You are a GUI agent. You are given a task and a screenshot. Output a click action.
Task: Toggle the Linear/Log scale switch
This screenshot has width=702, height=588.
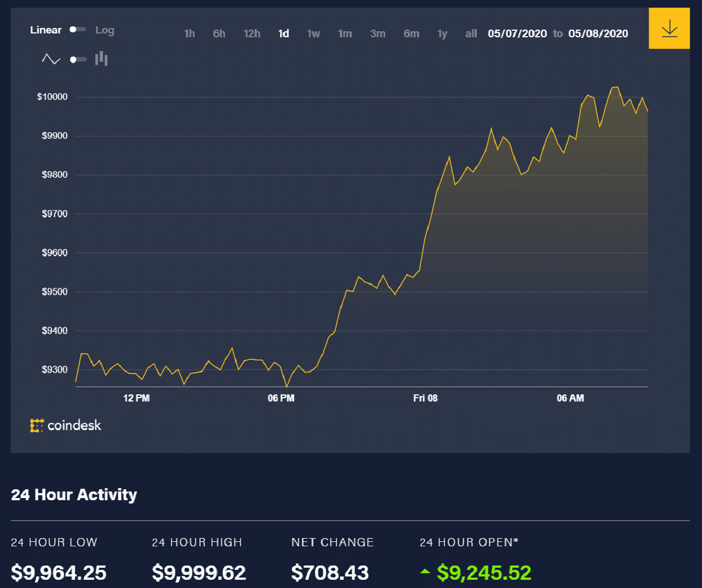[78, 30]
